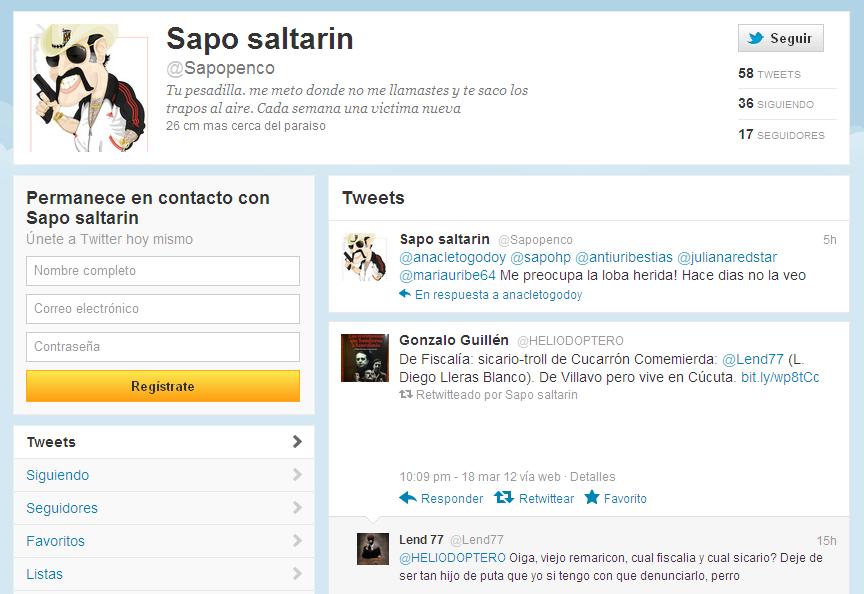Image resolution: width=864 pixels, height=594 pixels.
Task: Open the @sapohp mention link
Action: [541, 257]
